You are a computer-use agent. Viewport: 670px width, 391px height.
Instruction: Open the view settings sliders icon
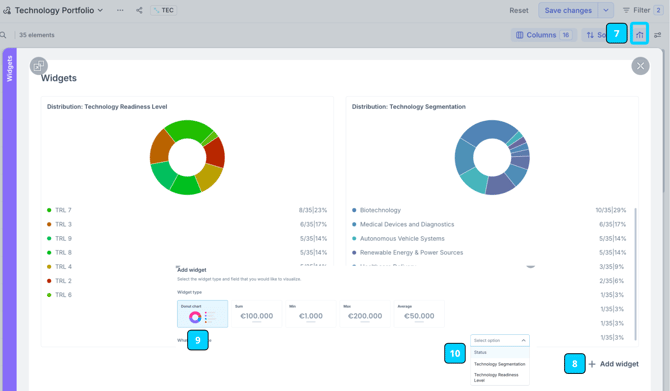pos(658,35)
